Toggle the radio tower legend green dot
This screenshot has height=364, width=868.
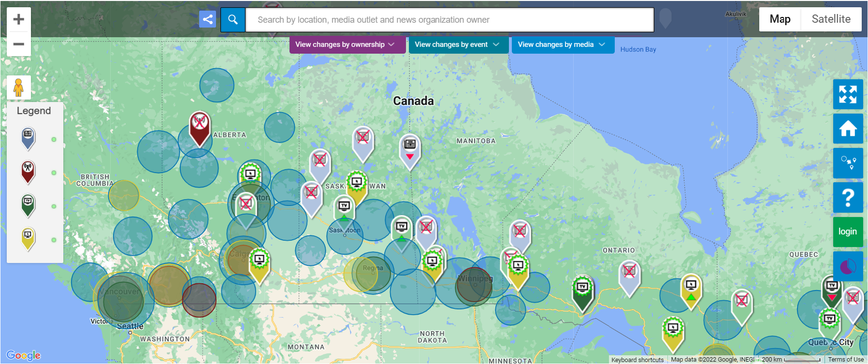tap(54, 173)
